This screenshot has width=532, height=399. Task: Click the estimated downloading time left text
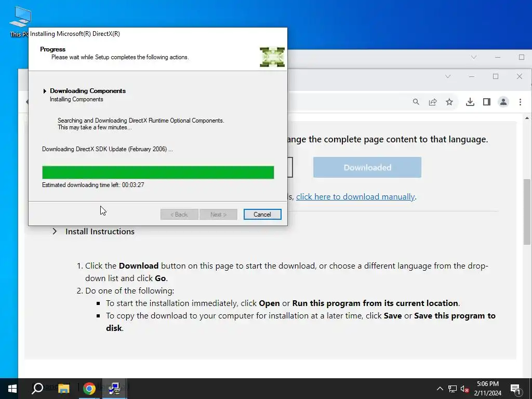pyautogui.click(x=93, y=185)
